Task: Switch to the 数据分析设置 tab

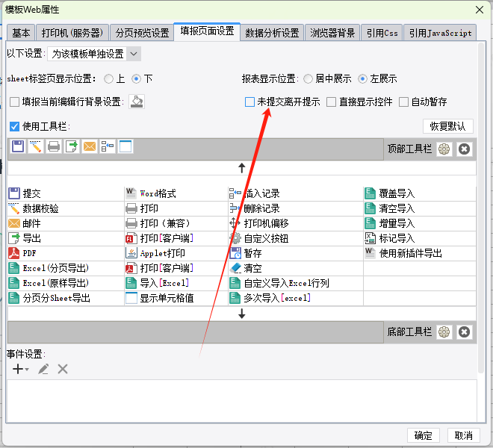Action: pos(272,33)
